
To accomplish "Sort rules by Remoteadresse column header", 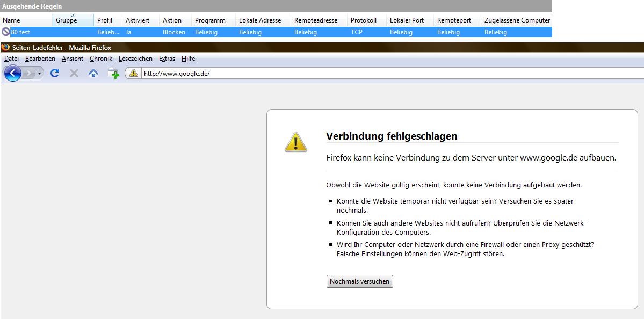I will click(x=319, y=20).
